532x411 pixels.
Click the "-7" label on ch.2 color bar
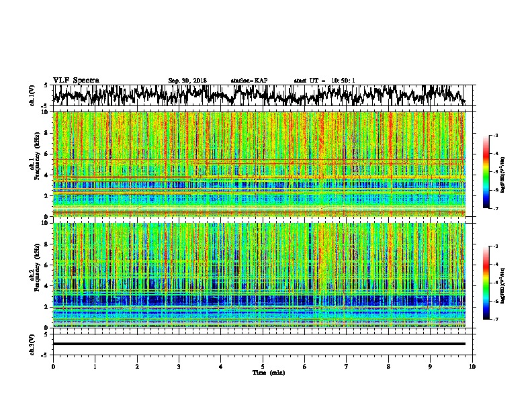point(496,320)
